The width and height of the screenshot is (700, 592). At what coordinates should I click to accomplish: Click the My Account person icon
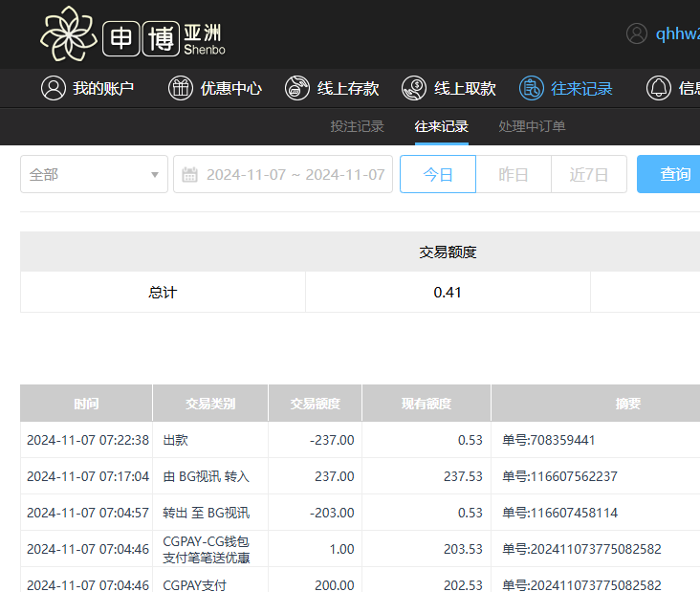(x=53, y=88)
